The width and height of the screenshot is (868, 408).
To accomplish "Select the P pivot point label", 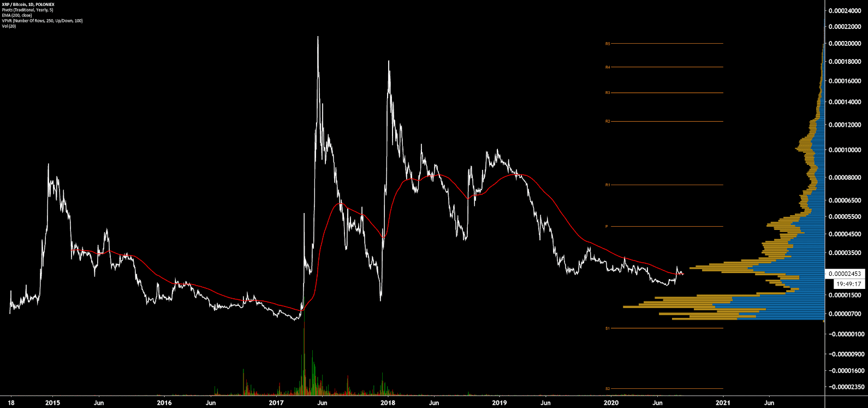I will [x=607, y=226].
